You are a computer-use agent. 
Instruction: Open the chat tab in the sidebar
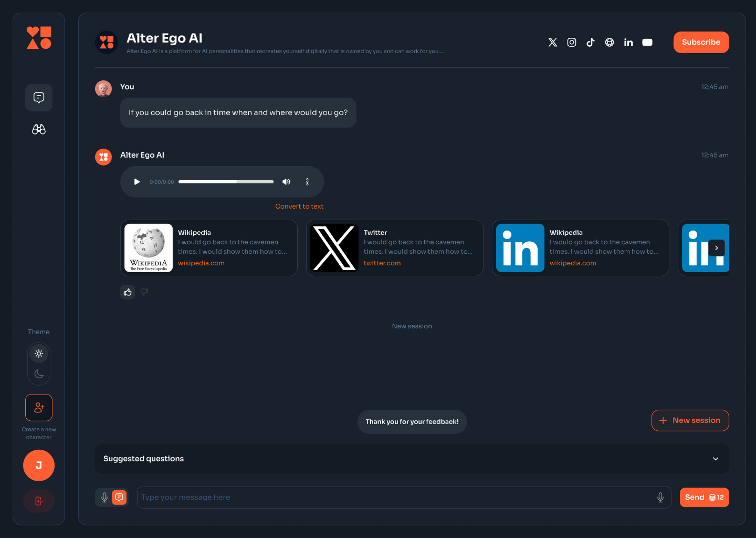[39, 98]
